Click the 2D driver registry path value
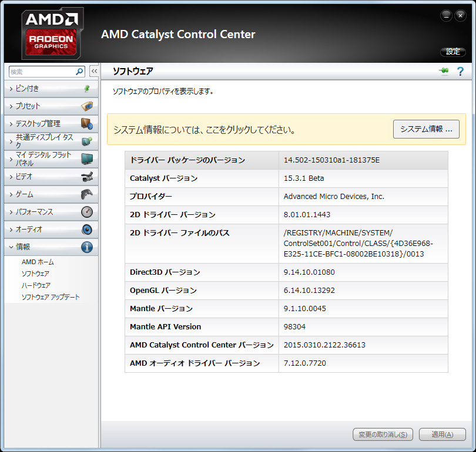The image size is (476, 452). click(x=358, y=244)
